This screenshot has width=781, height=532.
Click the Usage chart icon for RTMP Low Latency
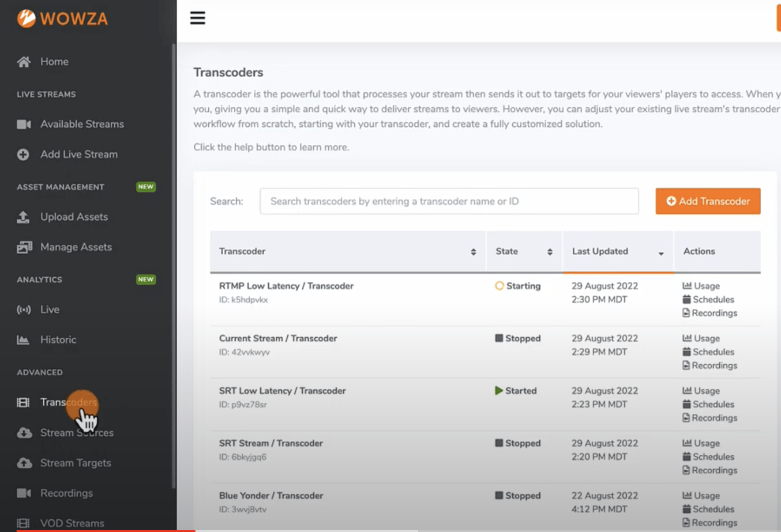pyautogui.click(x=686, y=285)
